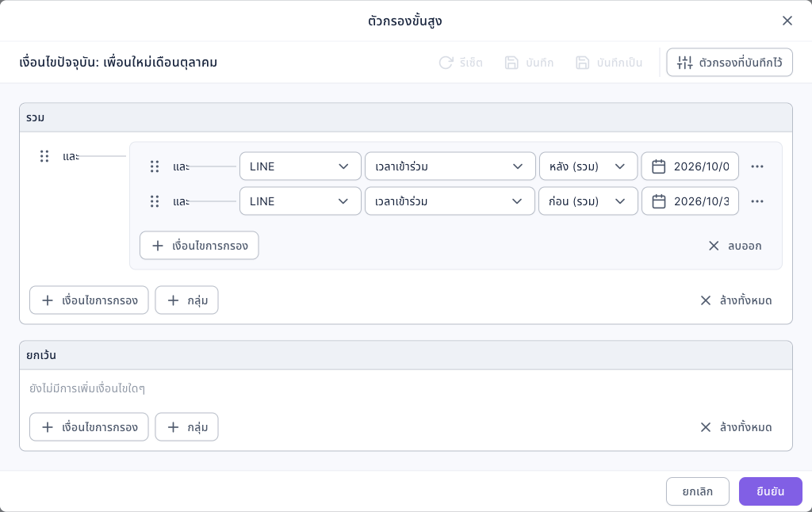812x512 pixels.
Task: Click the รีเซ็ต reset button
Action: (461, 63)
